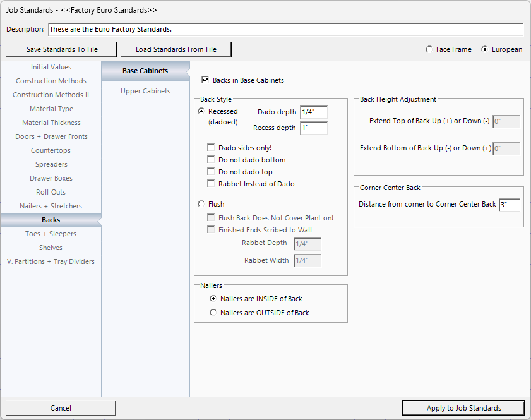The height and width of the screenshot is (420, 531).
Task: Open Drawer Boxes settings page
Action: pyautogui.click(x=51, y=178)
